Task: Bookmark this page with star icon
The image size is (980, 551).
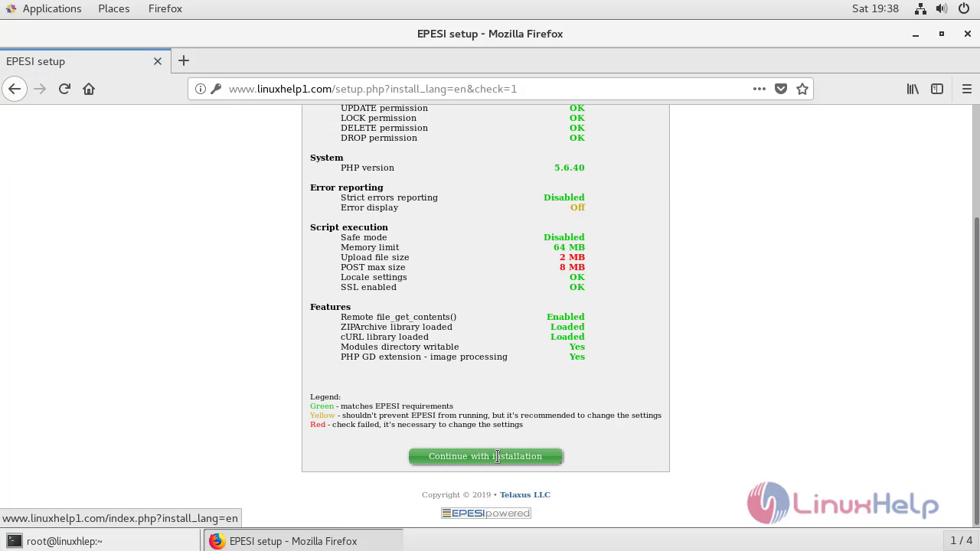Action: [802, 89]
